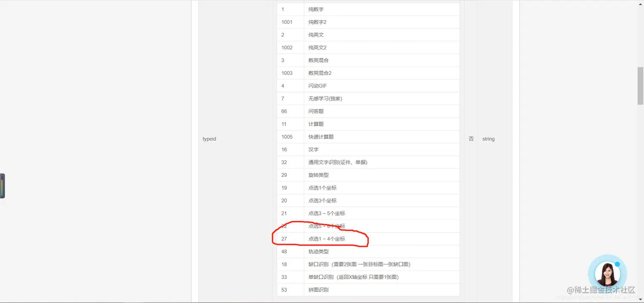Click the string type cell

click(x=488, y=139)
